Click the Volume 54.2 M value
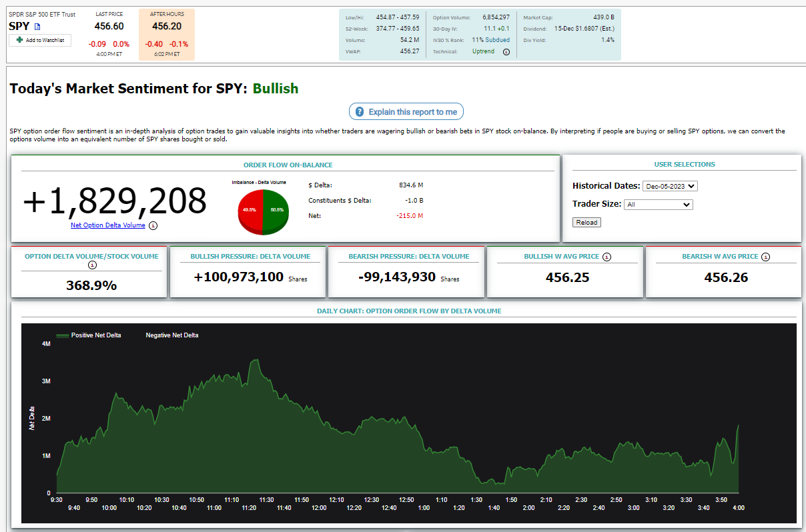This screenshot has height=532, width=806. click(x=410, y=40)
